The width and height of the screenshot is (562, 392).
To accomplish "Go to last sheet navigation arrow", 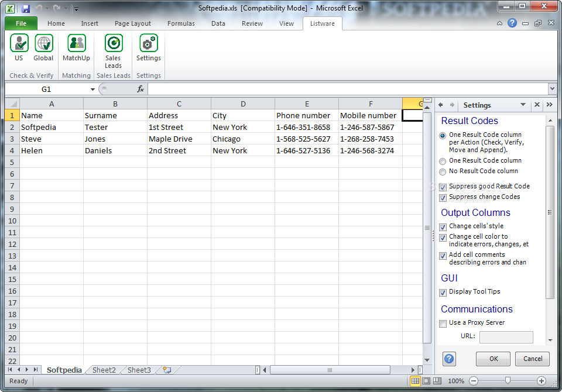I will point(36,369).
